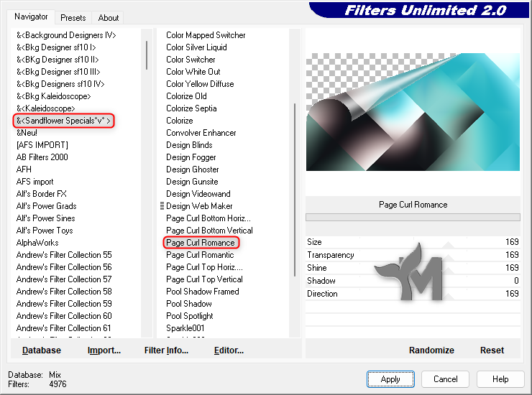Select Andrew's Filter Collection 61

click(x=63, y=328)
